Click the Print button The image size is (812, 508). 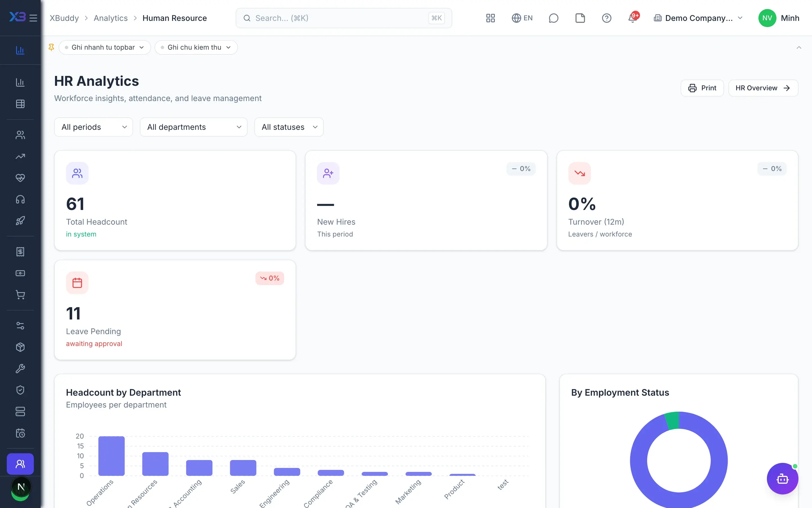tap(702, 88)
